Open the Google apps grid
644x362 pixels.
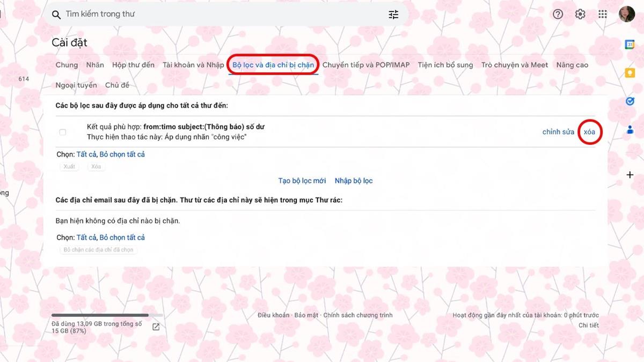click(x=603, y=14)
